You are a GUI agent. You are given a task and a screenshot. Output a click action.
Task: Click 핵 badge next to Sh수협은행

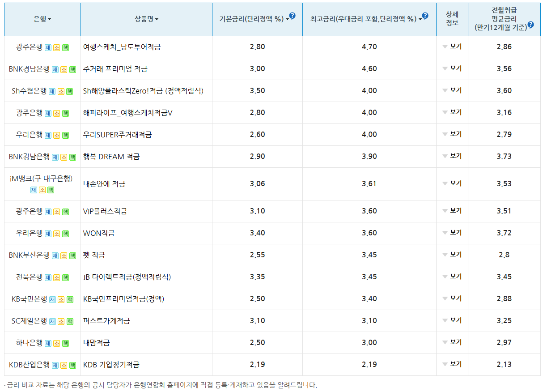click(x=70, y=91)
